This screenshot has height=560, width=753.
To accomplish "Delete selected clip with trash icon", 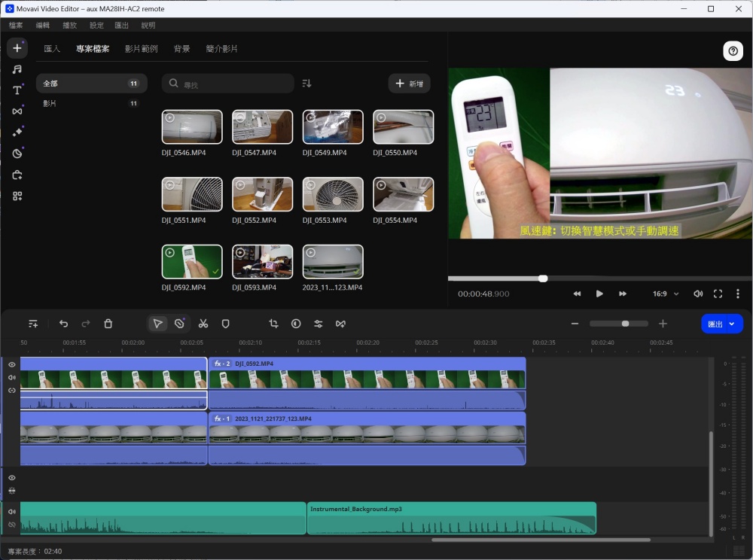I will coord(108,324).
